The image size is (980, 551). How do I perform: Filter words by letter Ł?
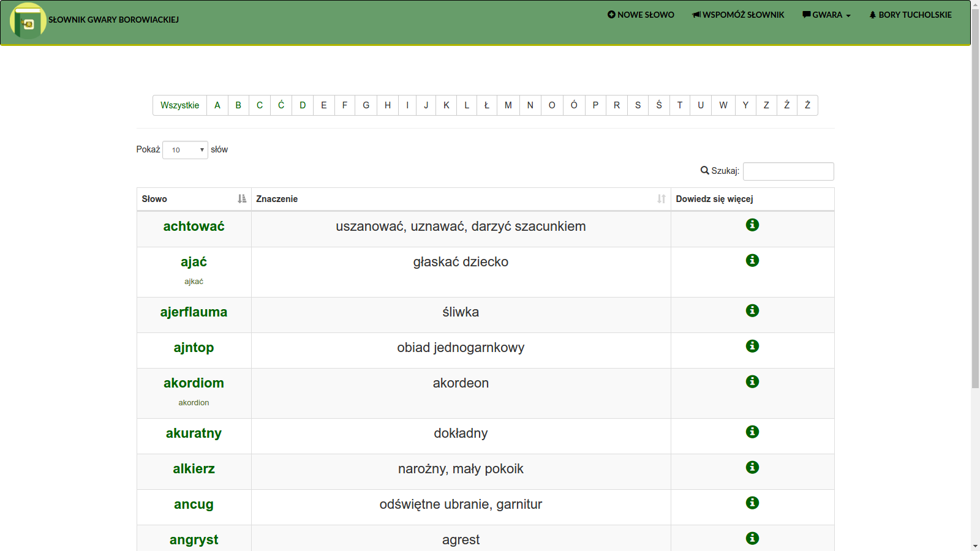click(487, 105)
